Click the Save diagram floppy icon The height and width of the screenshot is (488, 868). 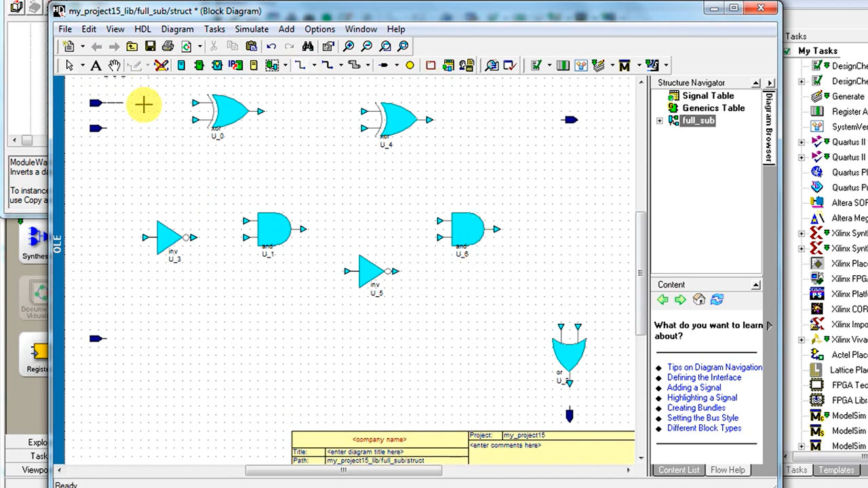[150, 47]
